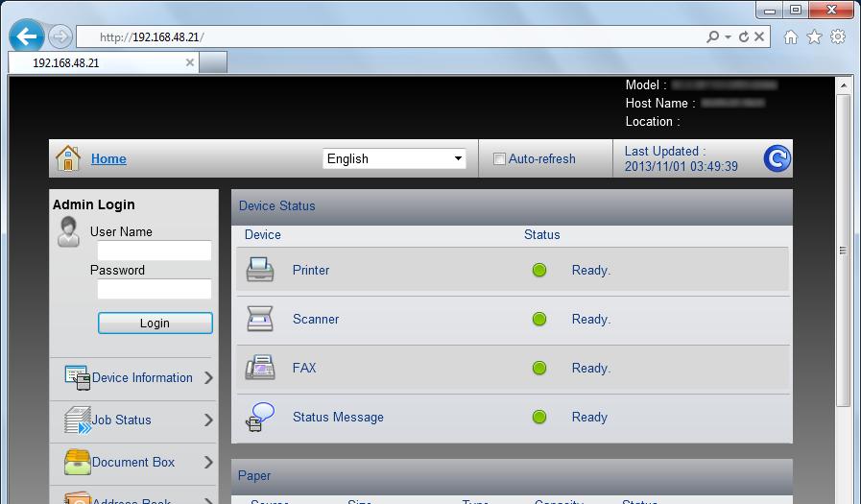Click the Status column header
Image resolution: width=861 pixels, height=504 pixels.
(542, 235)
